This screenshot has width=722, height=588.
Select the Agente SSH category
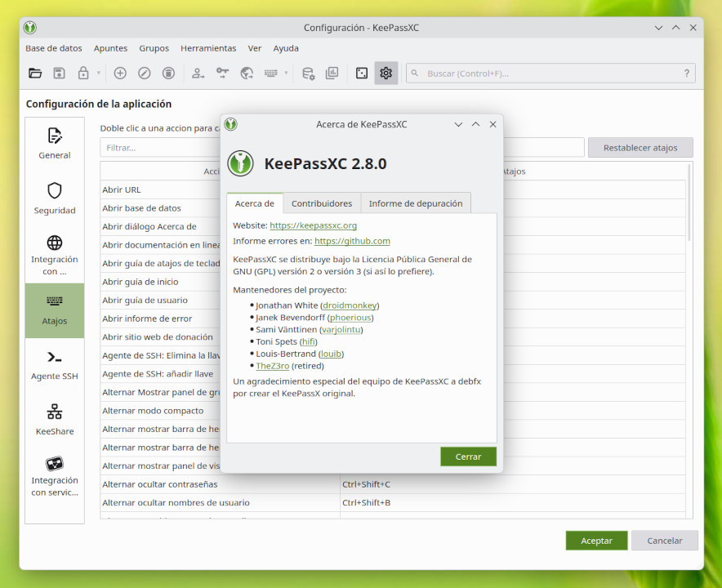click(x=55, y=366)
